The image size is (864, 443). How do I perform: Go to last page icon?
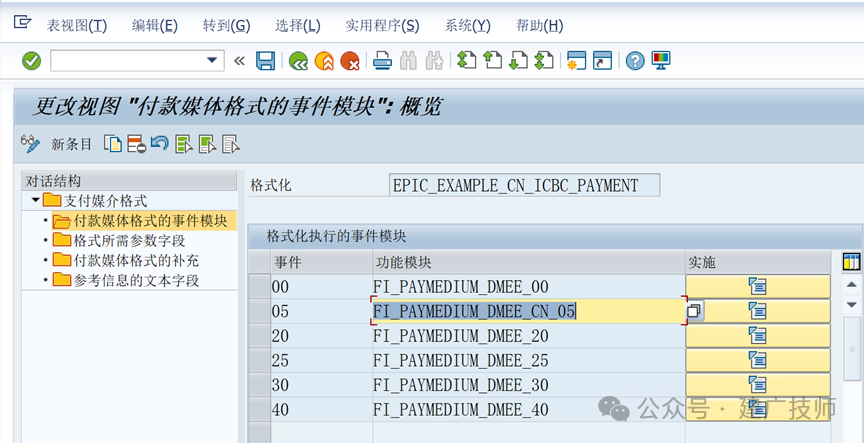[x=544, y=61]
